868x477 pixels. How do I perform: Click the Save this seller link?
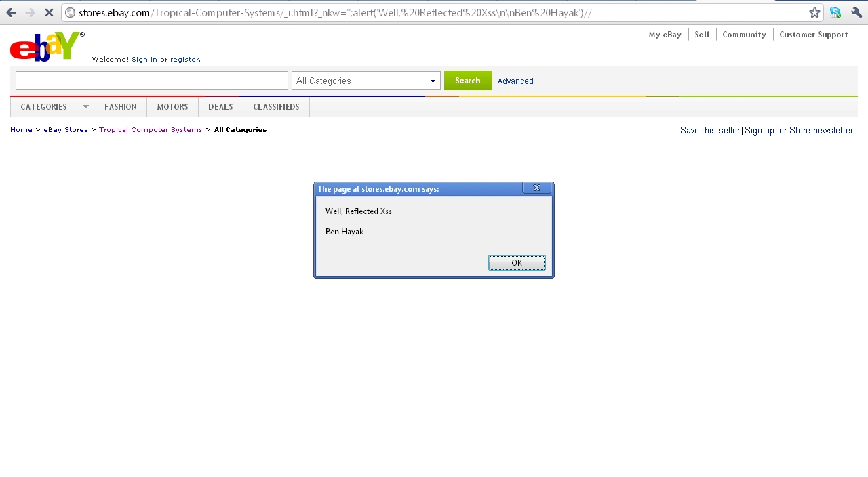click(x=709, y=130)
